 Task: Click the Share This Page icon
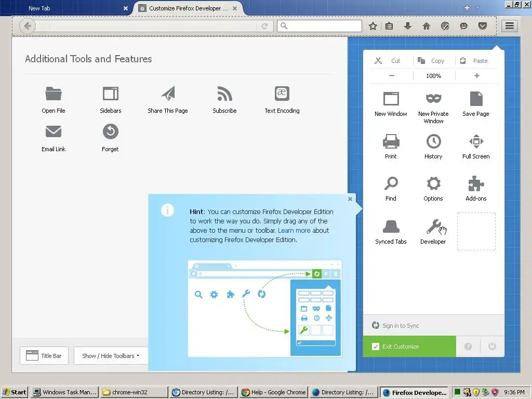[168, 94]
